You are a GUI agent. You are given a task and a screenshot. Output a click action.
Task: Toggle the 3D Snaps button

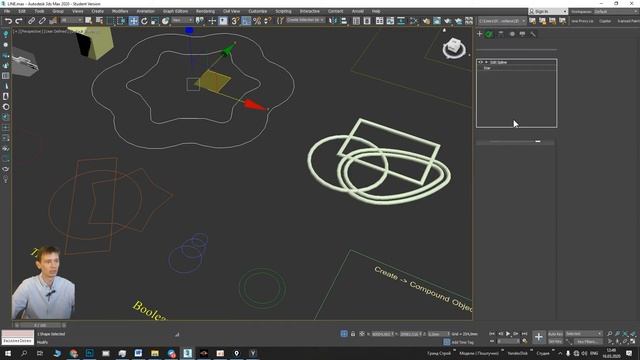click(235, 20)
